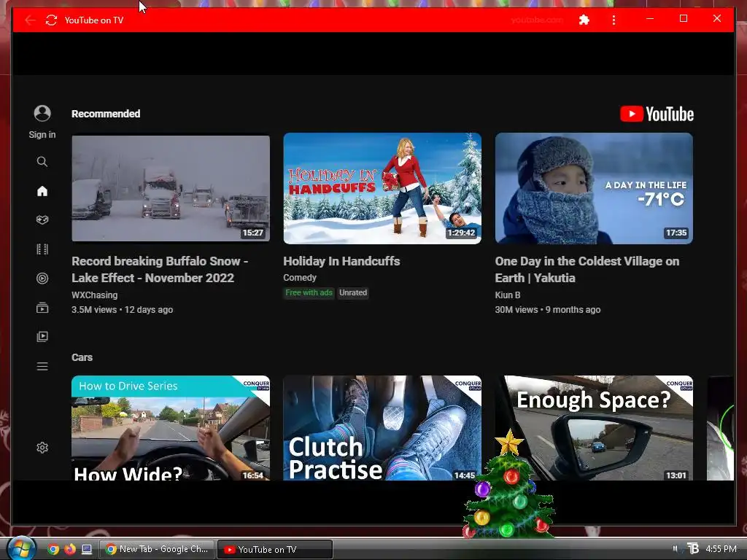Launch Firefox from quick launch bar
The height and width of the screenshot is (560, 747).
pyautogui.click(x=69, y=549)
